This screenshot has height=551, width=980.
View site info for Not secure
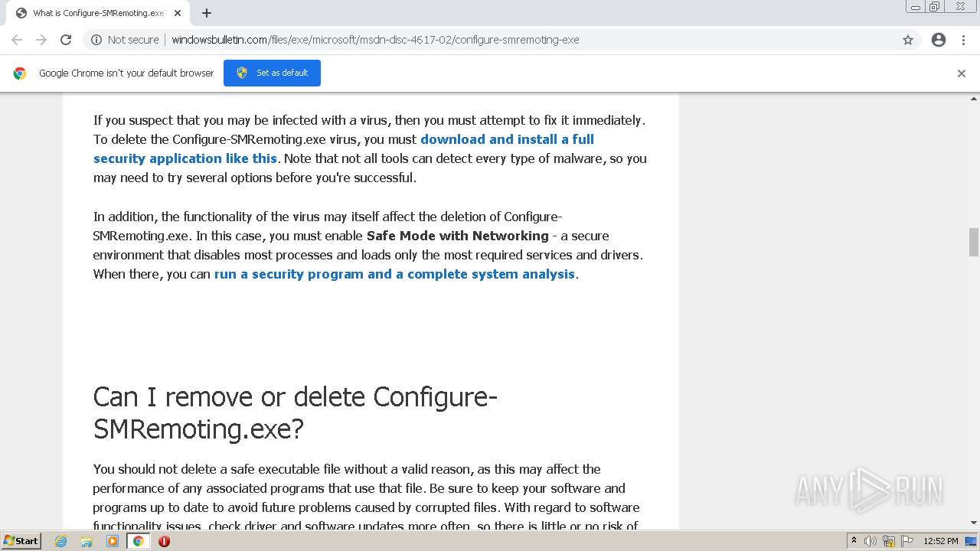(x=125, y=40)
